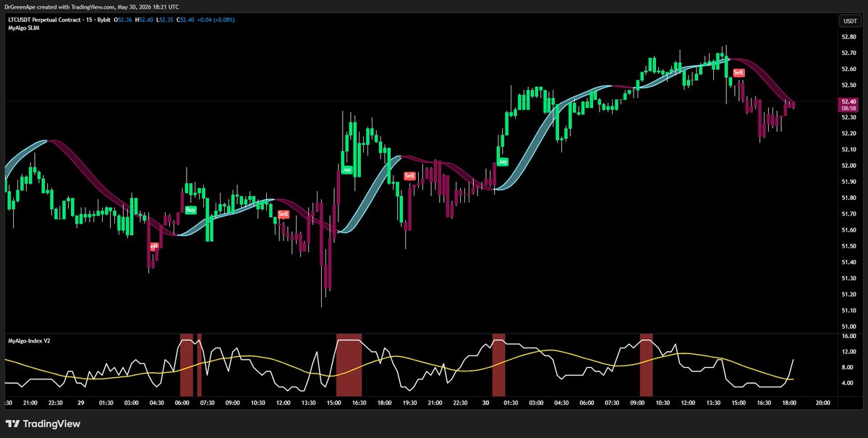
Task: Click the 51.70 price axis label
Action: [849, 214]
